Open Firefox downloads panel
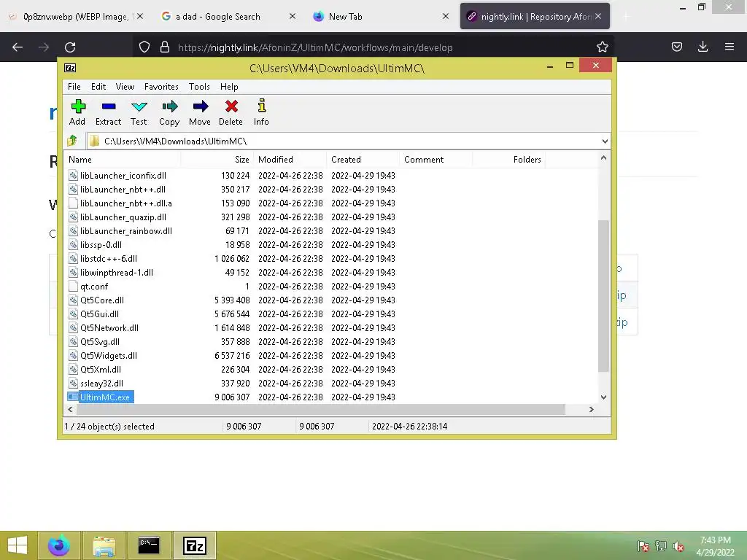Viewport: 747px width, 560px height. [x=703, y=47]
